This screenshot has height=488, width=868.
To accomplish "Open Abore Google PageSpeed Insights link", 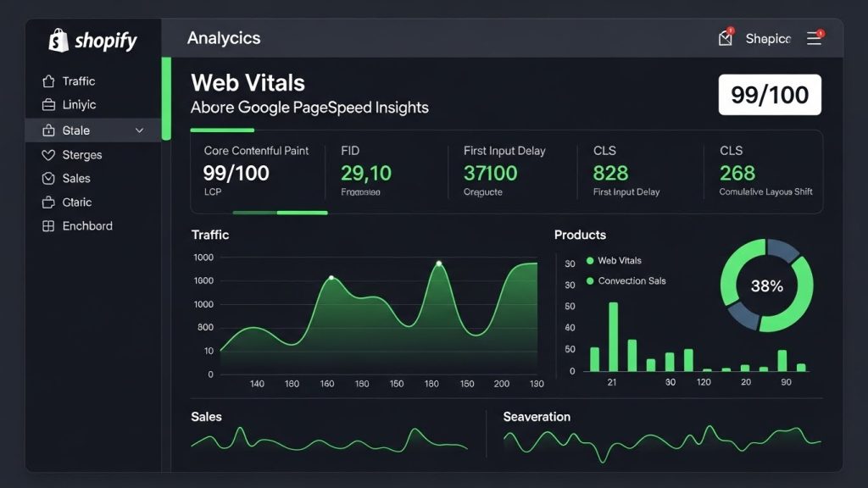I will (x=309, y=107).
